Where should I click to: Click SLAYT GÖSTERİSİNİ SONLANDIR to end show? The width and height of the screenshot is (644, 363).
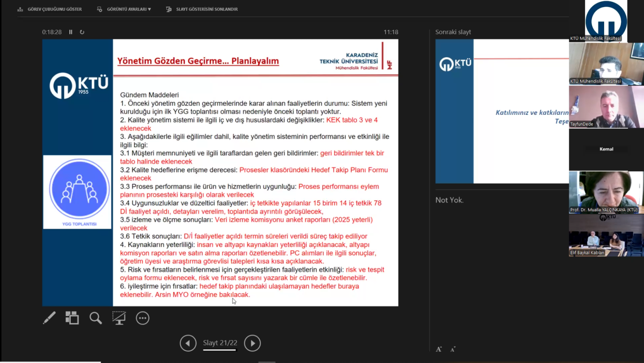[x=202, y=9]
